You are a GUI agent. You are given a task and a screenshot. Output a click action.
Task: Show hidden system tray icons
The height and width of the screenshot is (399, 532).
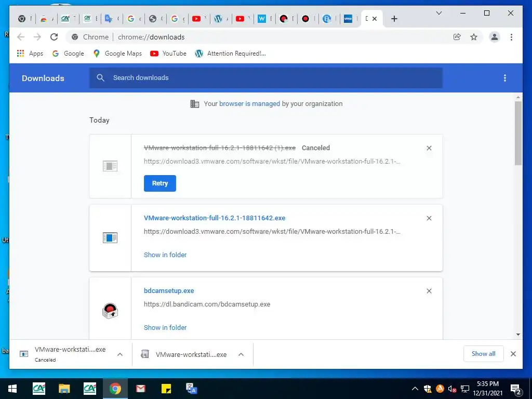point(415,389)
